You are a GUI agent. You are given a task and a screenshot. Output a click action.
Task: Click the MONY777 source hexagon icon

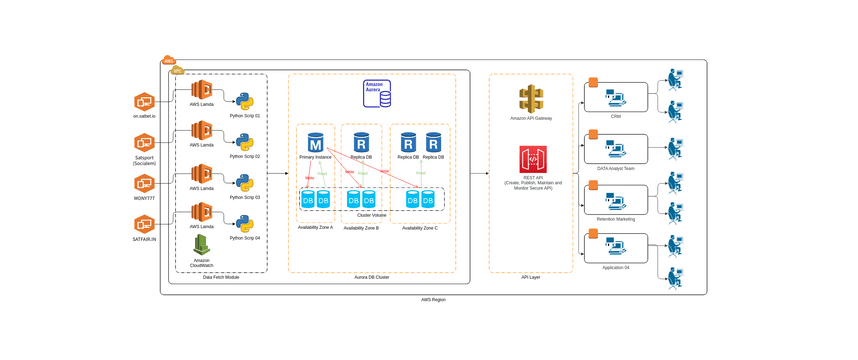tap(144, 183)
